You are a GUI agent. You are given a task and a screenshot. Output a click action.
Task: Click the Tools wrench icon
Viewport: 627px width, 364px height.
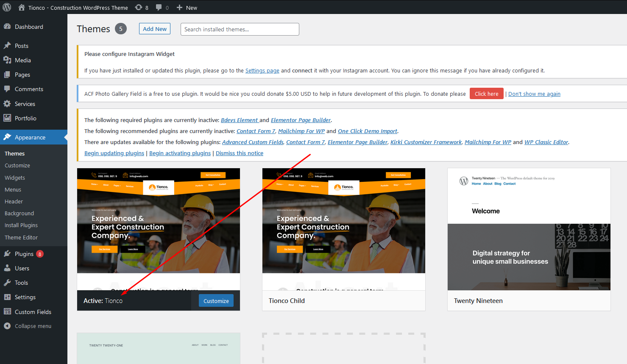click(7, 282)
